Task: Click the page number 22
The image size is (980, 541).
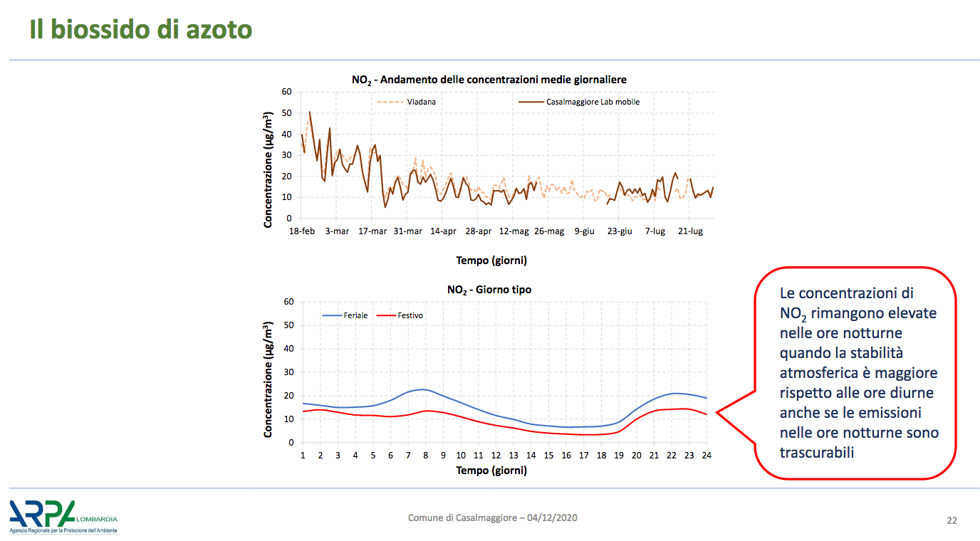Action: pos(952,520)
